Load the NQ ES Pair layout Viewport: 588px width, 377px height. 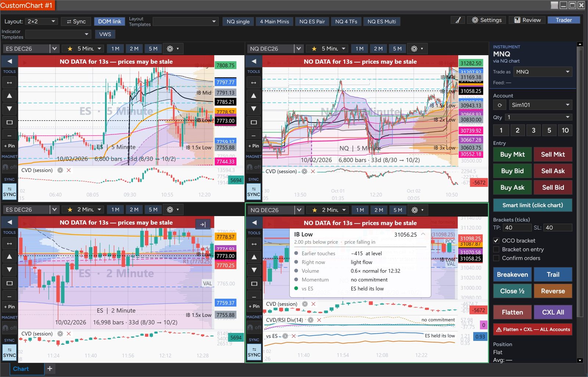[312, 21]
